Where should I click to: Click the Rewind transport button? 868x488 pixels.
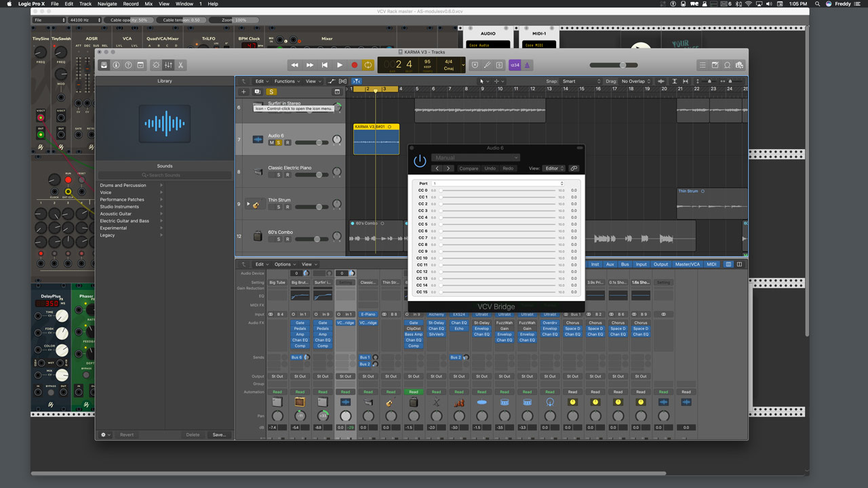pyautogui.click(x=294, y=65)
